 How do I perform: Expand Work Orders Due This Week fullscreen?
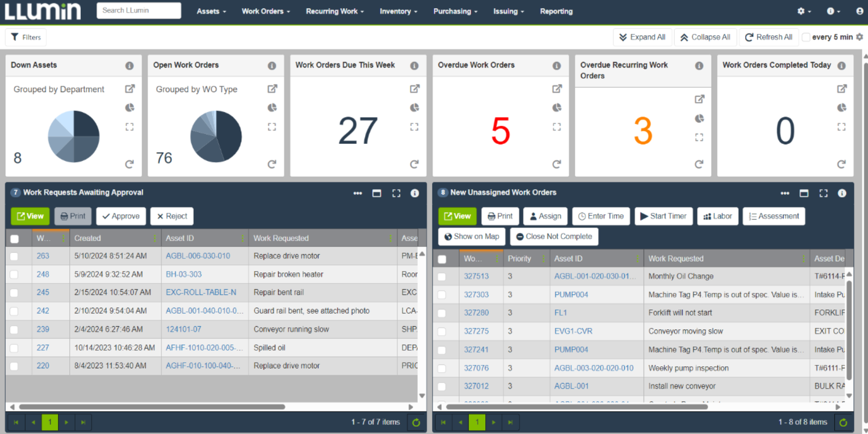pos(414,127)
